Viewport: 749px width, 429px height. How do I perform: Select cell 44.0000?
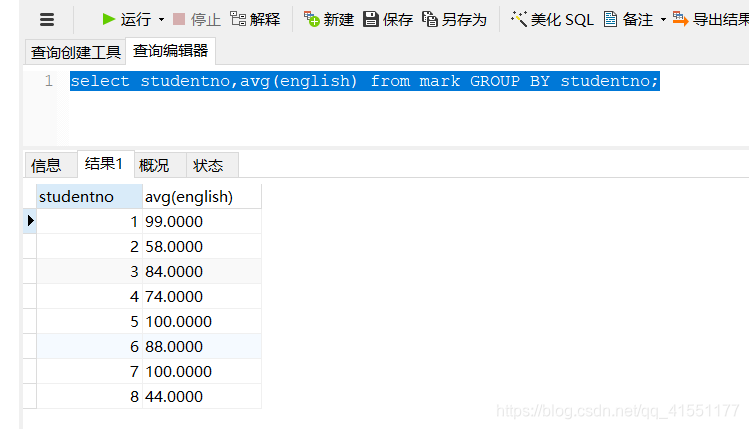click(x=202, y=396)
